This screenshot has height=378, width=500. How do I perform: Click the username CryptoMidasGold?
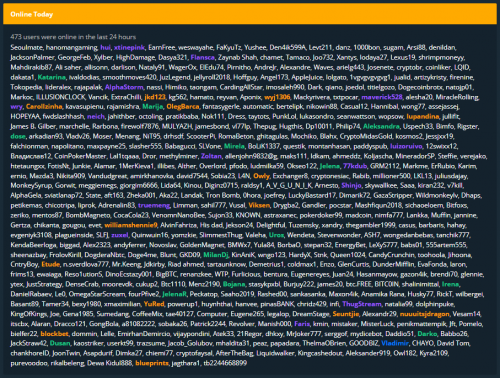[x=366, y=136]
